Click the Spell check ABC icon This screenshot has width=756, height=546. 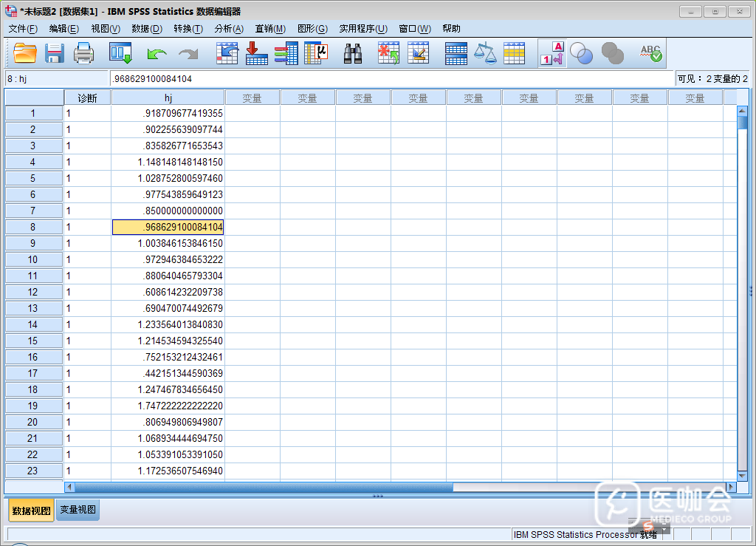pyautogui.click(x=650, y=53)
